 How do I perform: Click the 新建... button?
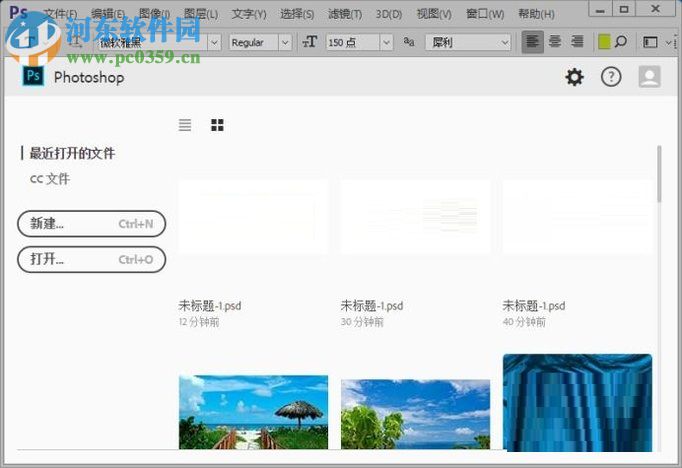point(91,224)
